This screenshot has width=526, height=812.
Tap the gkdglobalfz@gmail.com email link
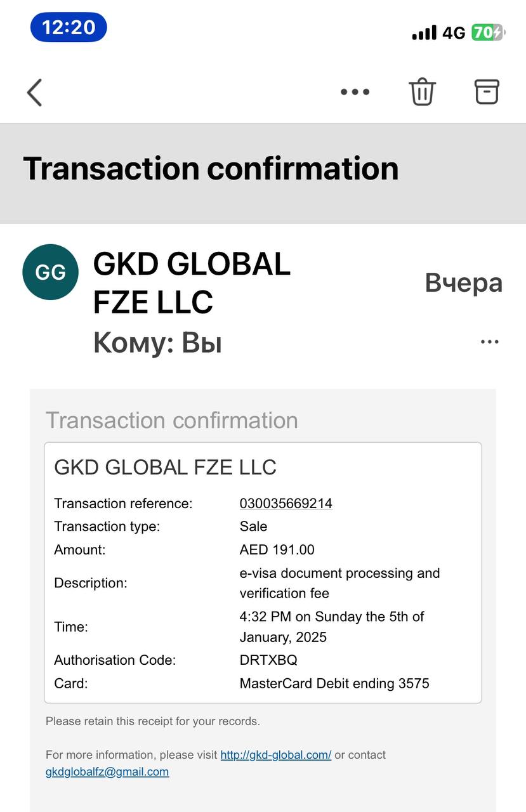pyautogui.click(x=107, y=772)
